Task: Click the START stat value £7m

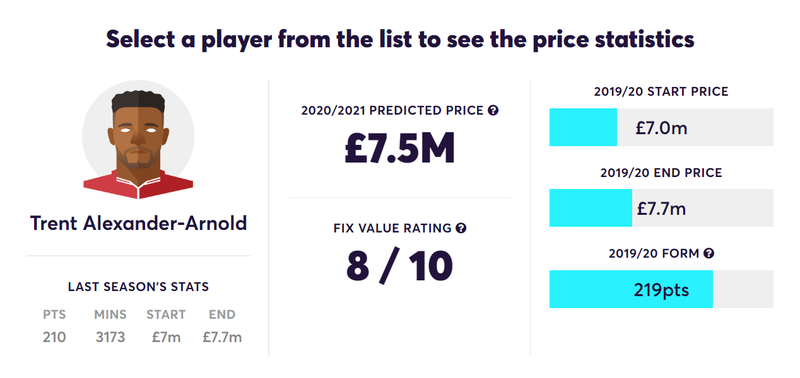Action: click(166, 337)
